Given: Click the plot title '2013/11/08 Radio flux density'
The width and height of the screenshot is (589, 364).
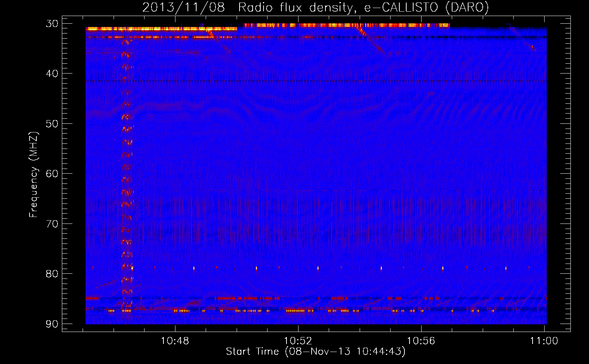Looking at the screenshot, I should click(316, 7).
